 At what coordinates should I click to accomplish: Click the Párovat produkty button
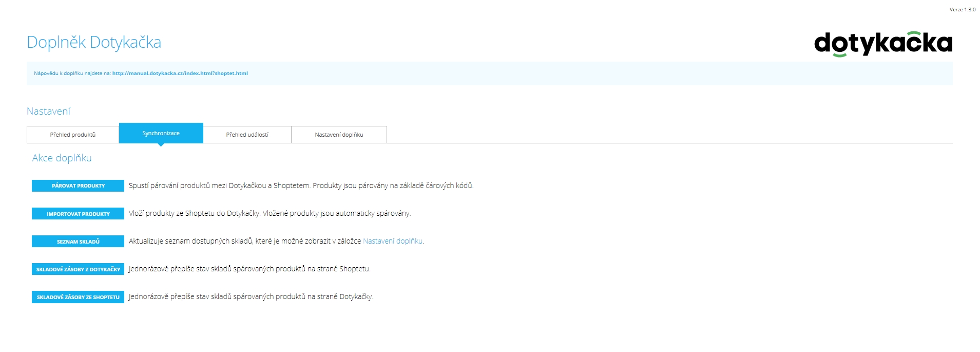[78, 186]
